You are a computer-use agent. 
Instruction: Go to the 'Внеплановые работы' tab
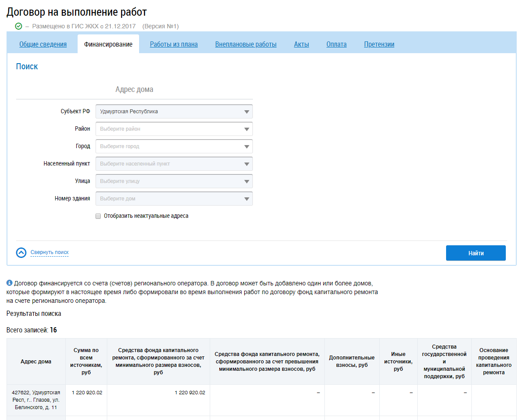tap(245, 44)
